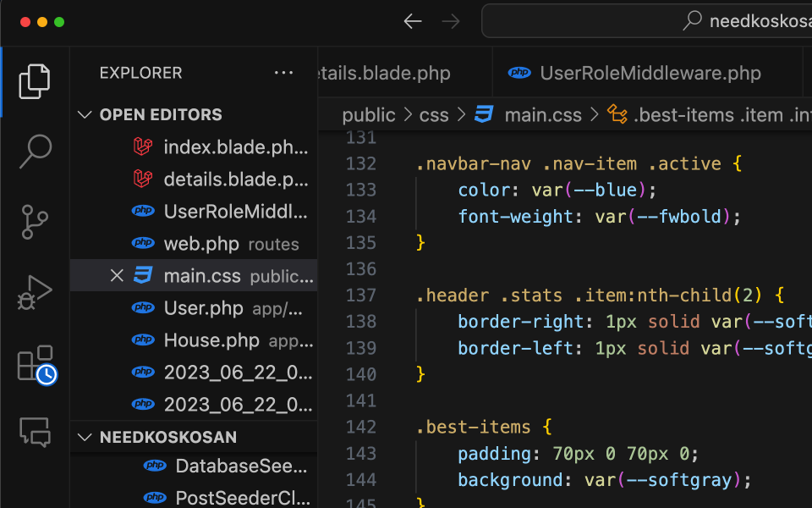Open web.php from open editors
Image resolution: width=812 pixels, height=508 pixels.
[201, 244]
